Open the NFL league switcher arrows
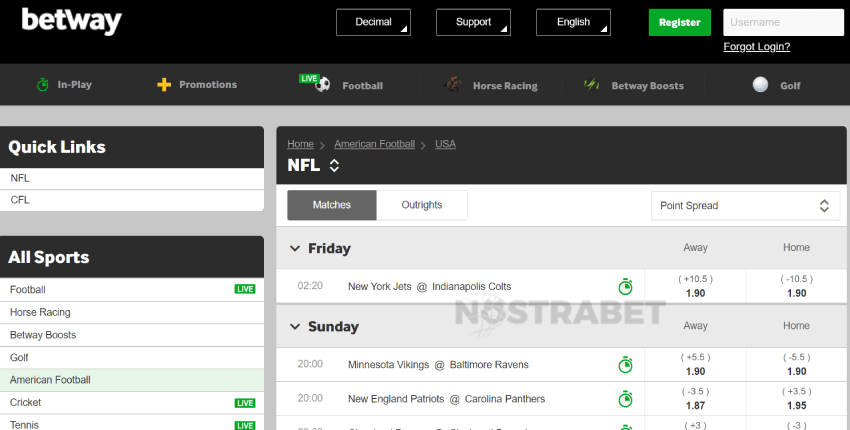Screen dimensions: 850x430 point(334,165)
